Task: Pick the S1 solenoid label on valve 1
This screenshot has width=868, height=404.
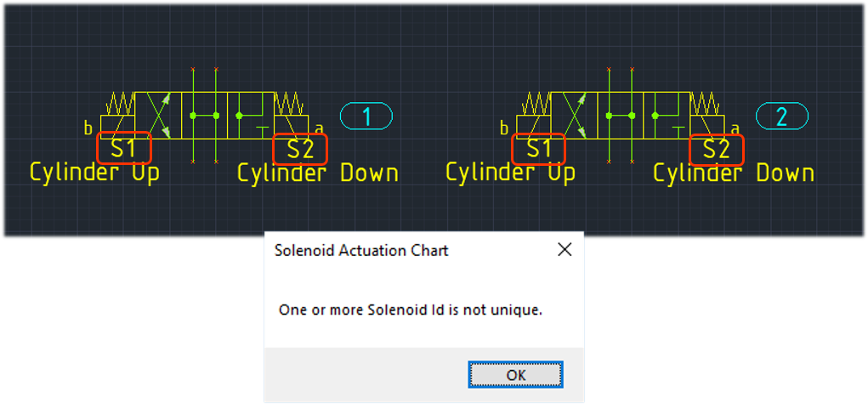Action: (x=123, y=149)
